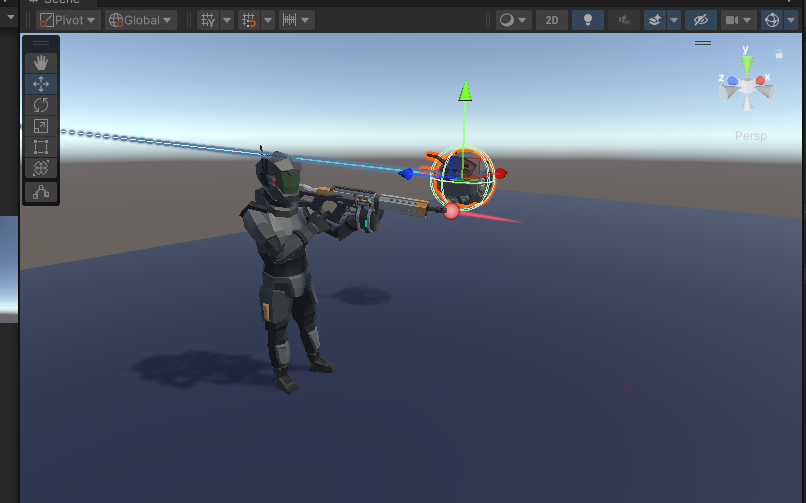Image resolution: width=806 pixels, height=503 pixels.
Task: Toggle the Gizmos button
Action: click(772, 20)
